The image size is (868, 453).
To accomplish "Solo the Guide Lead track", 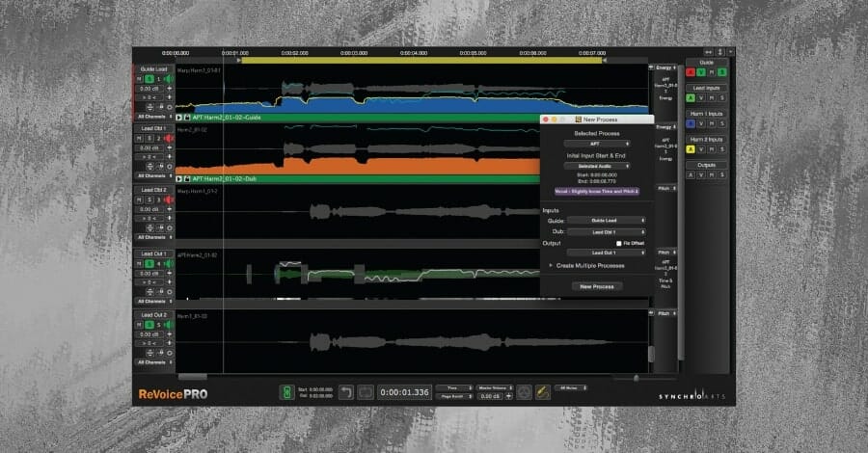I will (x=149, y=79).
